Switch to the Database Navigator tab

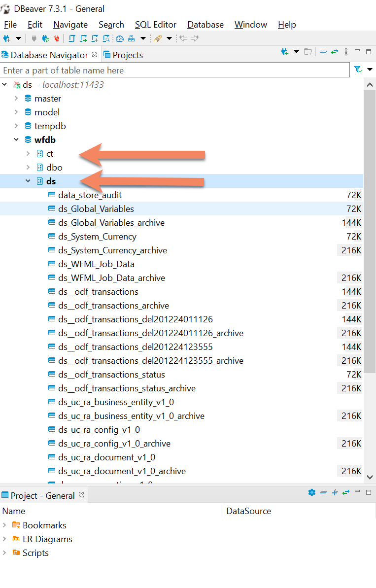(x=49, y=55)
